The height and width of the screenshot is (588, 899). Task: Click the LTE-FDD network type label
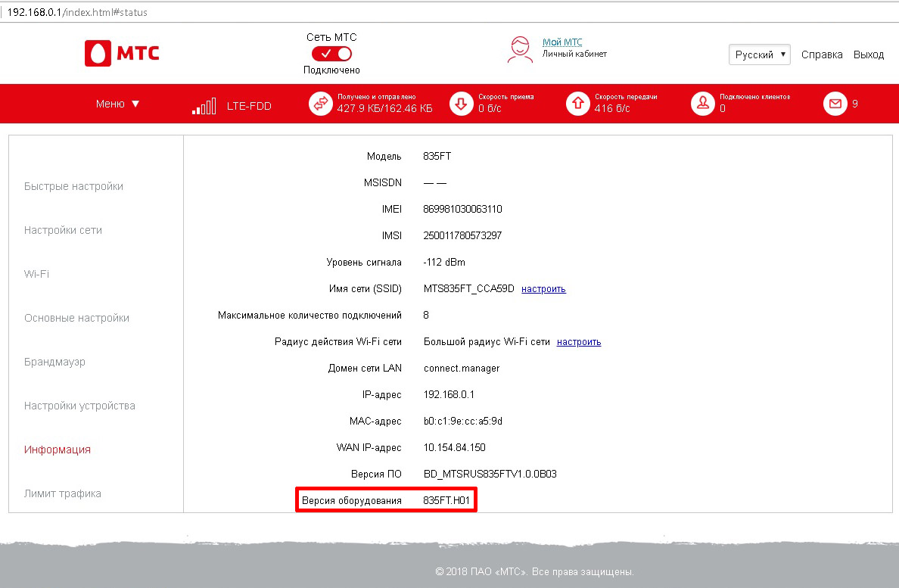(x=249, y=106)
